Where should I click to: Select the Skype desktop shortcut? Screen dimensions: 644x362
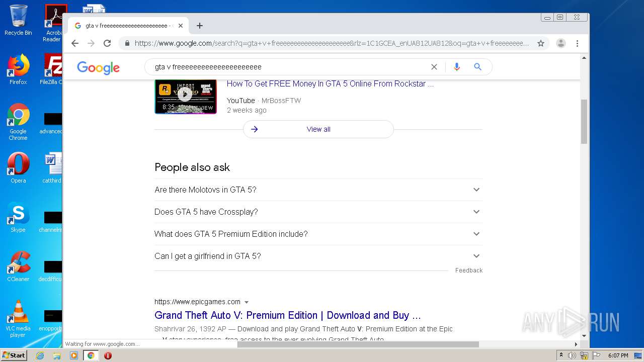point(18,217)
